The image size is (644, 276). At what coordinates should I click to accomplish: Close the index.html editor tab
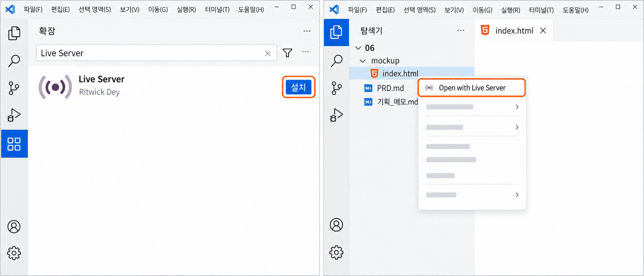point(543,31)
